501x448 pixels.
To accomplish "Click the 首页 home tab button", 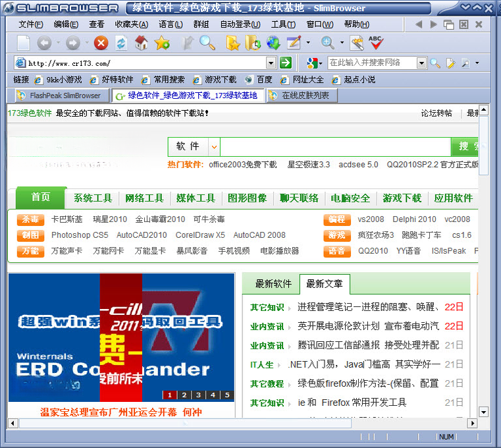I will point(41,197).
